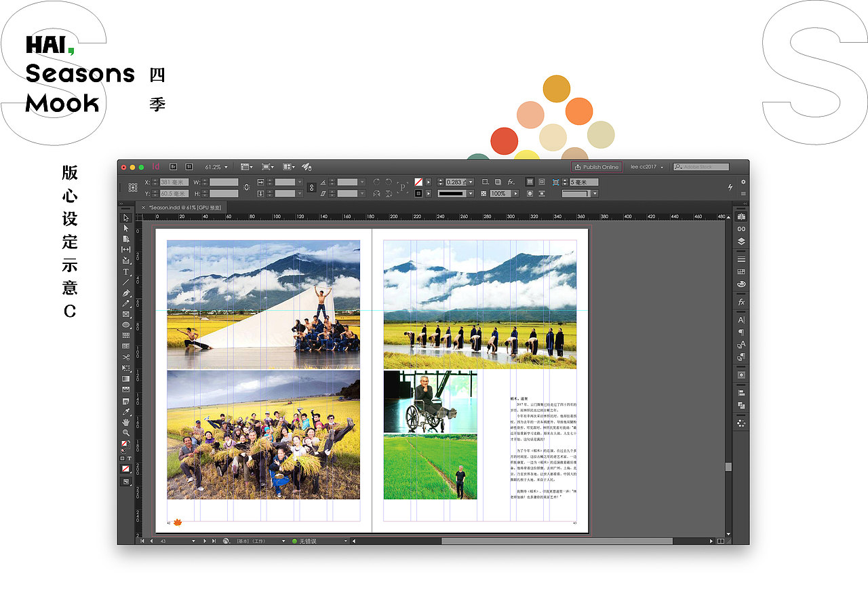
Task: Click the Rotate 90° clockwise icon
Action: point(376,182)
